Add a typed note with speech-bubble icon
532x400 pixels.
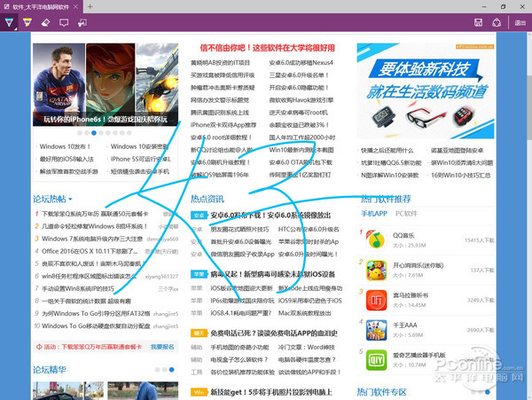(64, 23)
